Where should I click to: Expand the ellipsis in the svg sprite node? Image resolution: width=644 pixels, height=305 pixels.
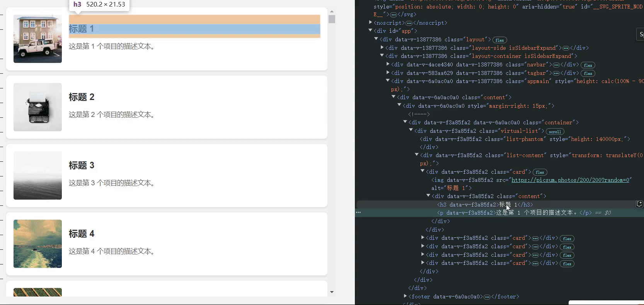pos(394,15)
